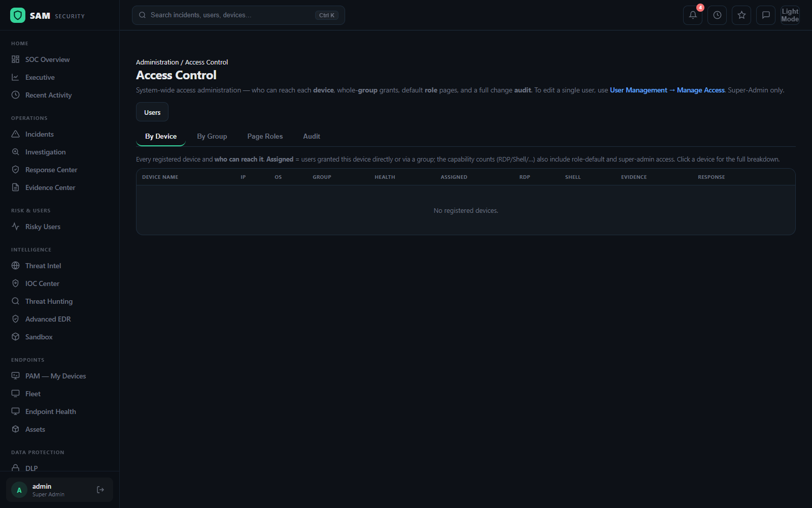Switch to the Page Roles tab
The height and width of the screenshot is (508, 812).
(265, 136)
